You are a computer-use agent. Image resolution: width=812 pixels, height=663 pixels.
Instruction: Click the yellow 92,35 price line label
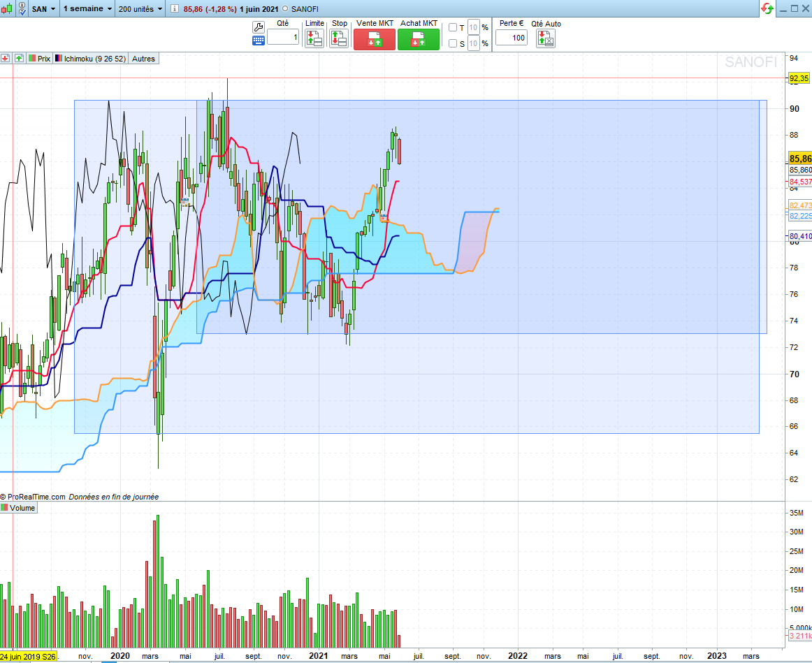[799, 78]
